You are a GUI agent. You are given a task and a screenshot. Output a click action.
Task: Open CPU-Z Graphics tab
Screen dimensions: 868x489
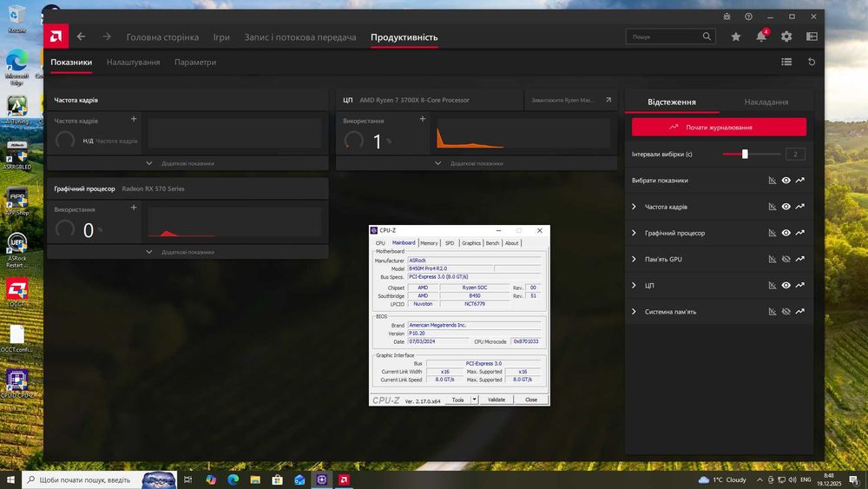tap(471, 243)
